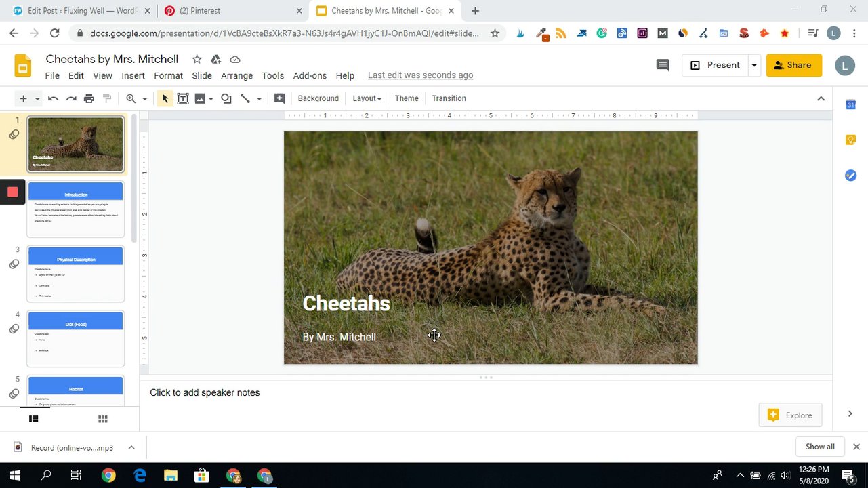868x488 pixels.
Task: Expand the Present options dropdown arrow
Action: pos(753,65)
